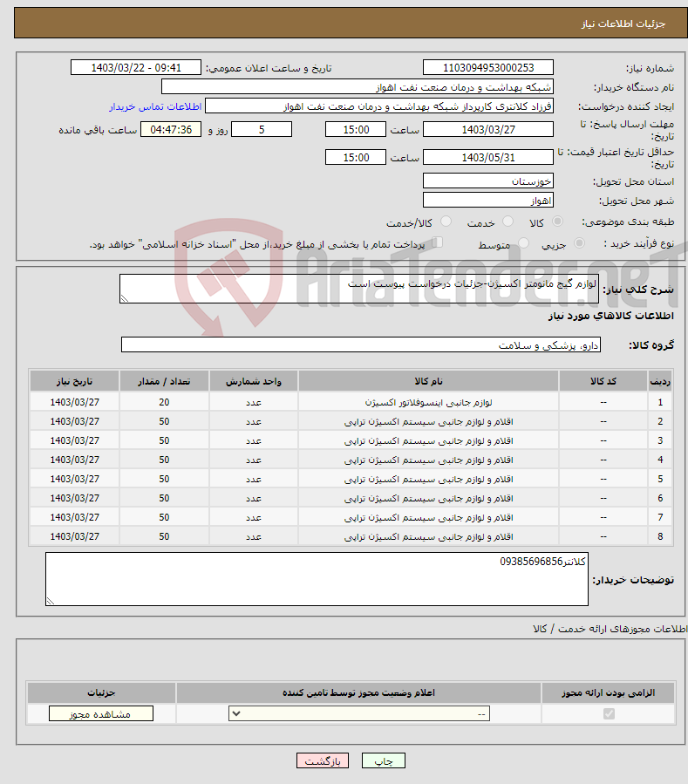The image size is (688, 784).
Task: Click the ردیف column header
Action: (x=660, y=381)
